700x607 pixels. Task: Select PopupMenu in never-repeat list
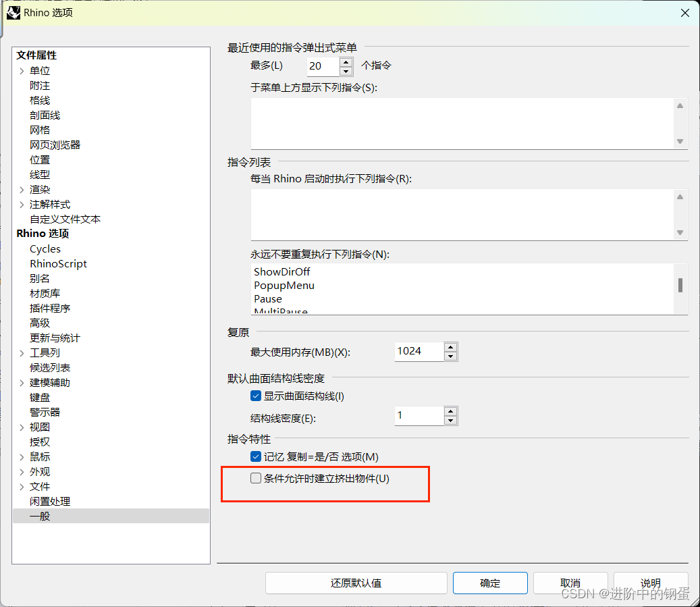[284, 286]
